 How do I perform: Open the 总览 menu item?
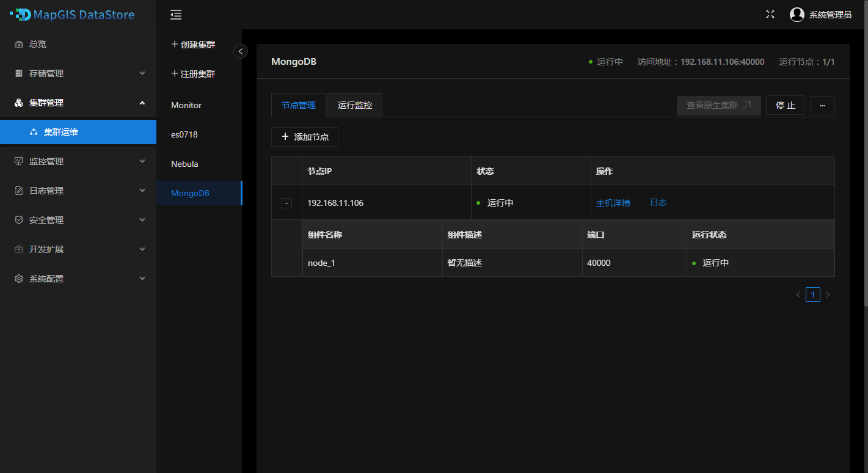click(78, 44)
